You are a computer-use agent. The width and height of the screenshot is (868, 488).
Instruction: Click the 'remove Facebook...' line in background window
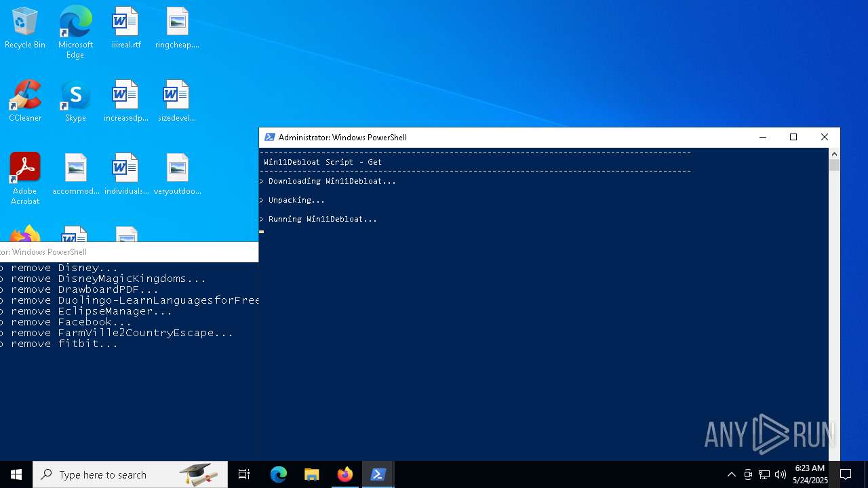(x=66, y=322)
